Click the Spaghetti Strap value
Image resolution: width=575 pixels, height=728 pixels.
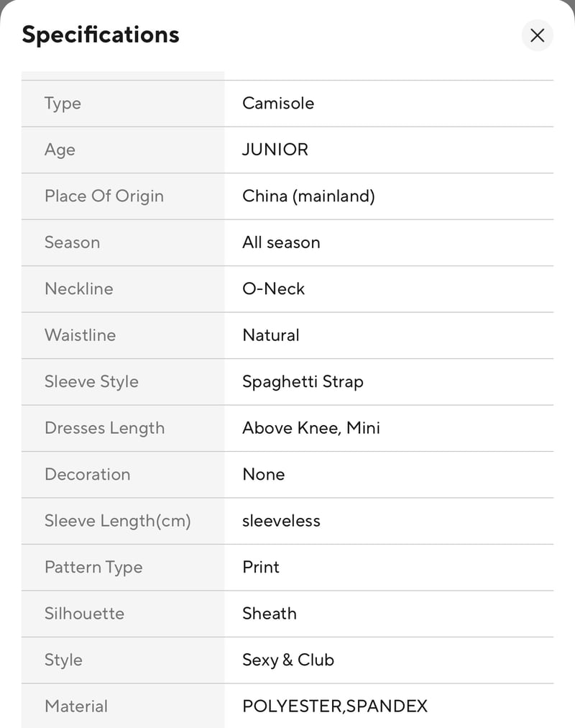coord(303,382)
